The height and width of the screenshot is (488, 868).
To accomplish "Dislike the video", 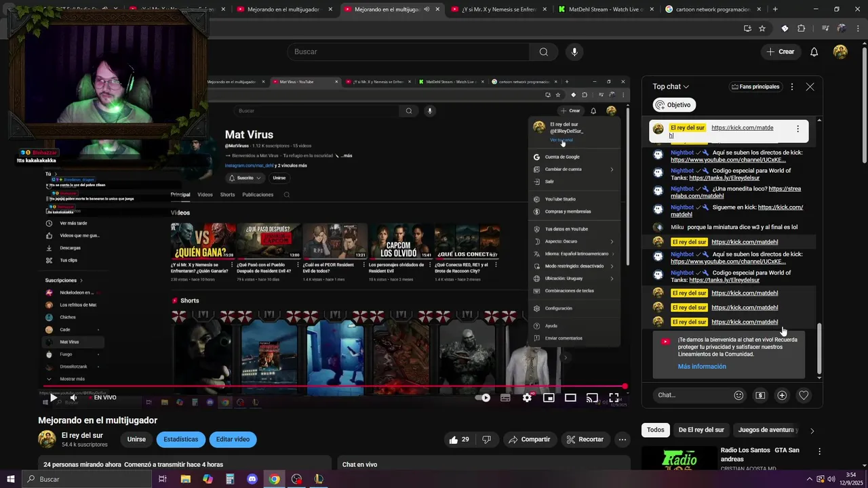I will tap(486, 439).
